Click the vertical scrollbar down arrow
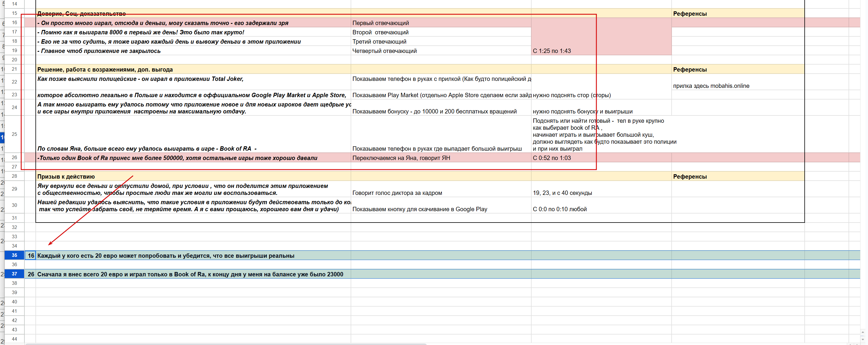The image size is (868, 345). tap(862, 339)
